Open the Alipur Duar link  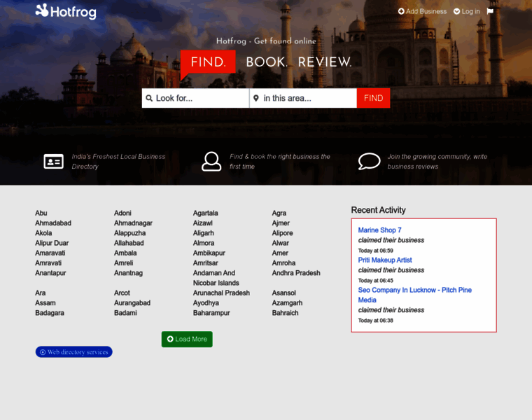coord(52,243)
